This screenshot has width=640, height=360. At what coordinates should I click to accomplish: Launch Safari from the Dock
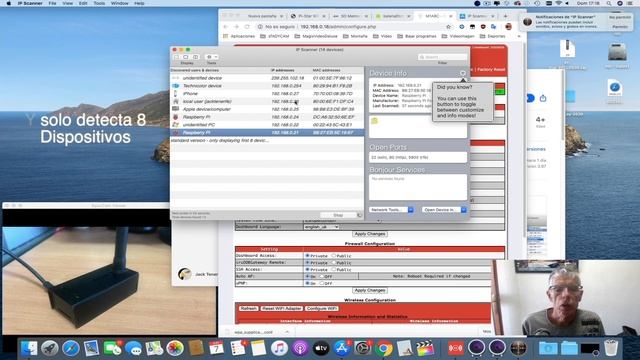(71, 348)
